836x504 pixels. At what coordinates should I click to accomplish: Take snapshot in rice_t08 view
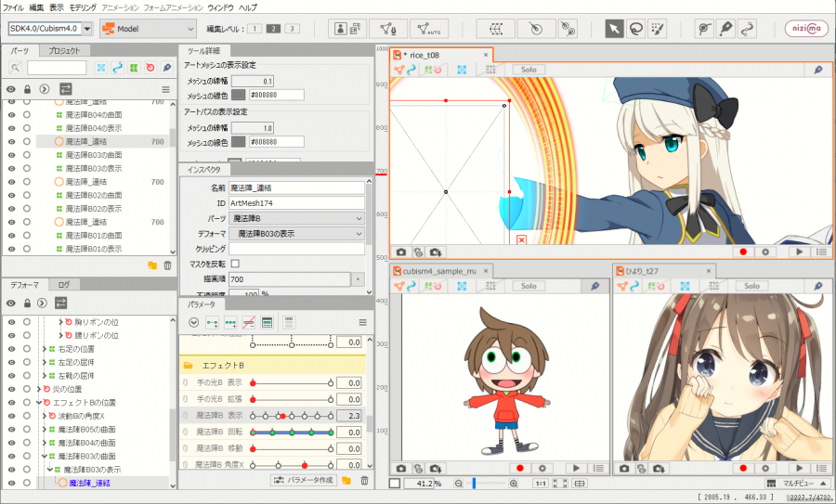[x=401, y=252]
